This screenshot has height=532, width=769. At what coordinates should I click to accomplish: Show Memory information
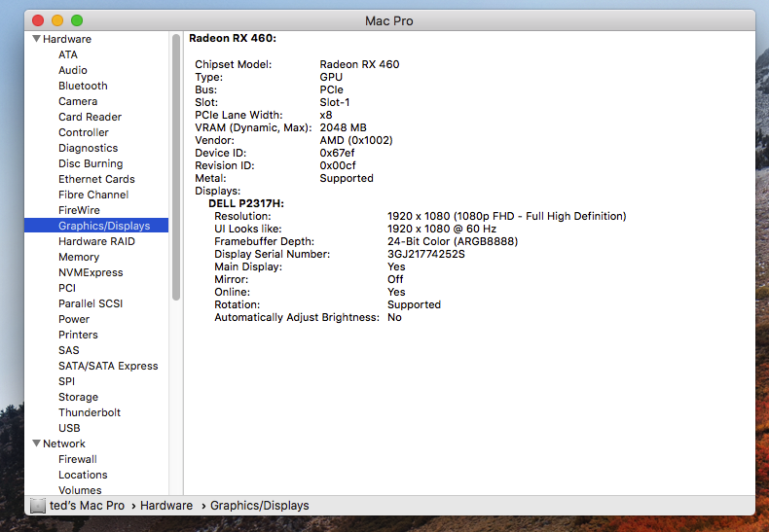coord(79,257)
